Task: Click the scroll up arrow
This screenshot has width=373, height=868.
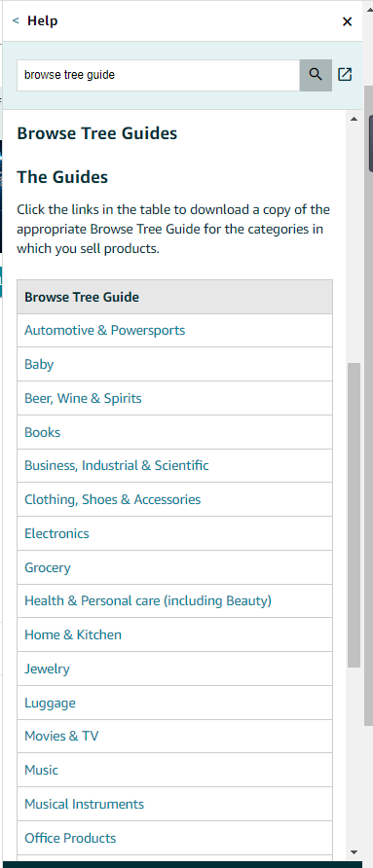Action: tap(354, 119)
